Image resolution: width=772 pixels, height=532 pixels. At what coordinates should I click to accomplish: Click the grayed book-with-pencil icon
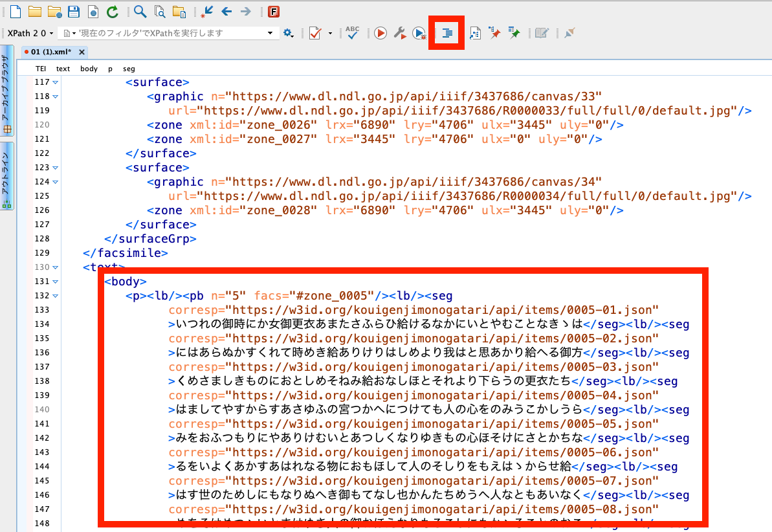pos(542,33)
